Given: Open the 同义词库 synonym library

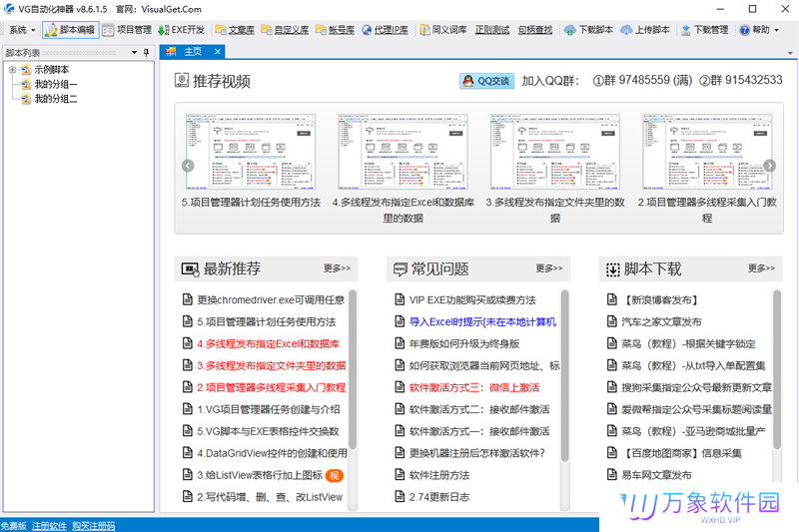Looking at the screenshot, I should pos(443,30).
